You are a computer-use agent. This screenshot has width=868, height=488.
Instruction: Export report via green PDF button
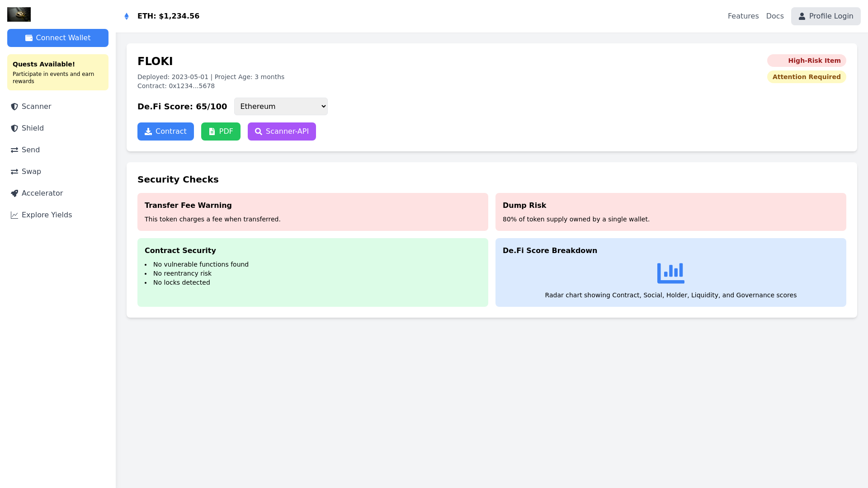[221, 131]
